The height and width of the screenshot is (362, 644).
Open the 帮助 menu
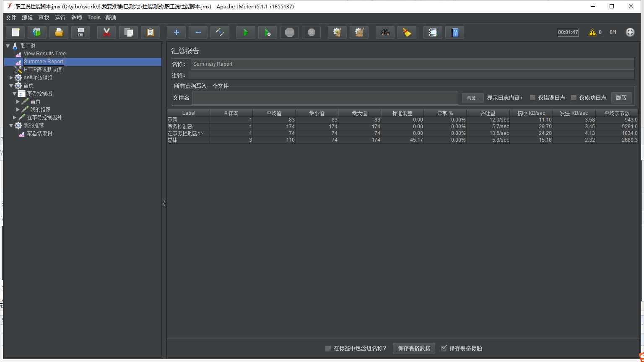111,18
